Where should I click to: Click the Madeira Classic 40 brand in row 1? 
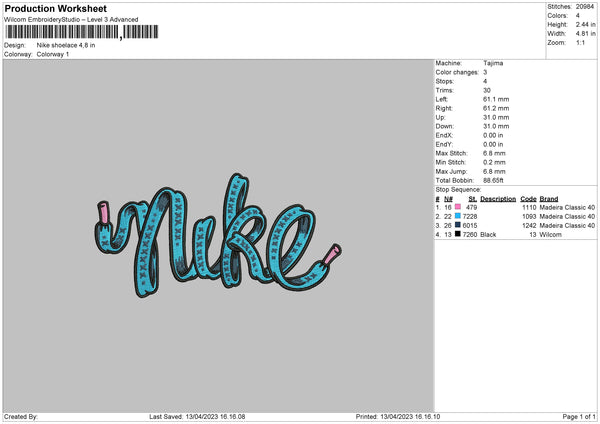click(567, 207)
